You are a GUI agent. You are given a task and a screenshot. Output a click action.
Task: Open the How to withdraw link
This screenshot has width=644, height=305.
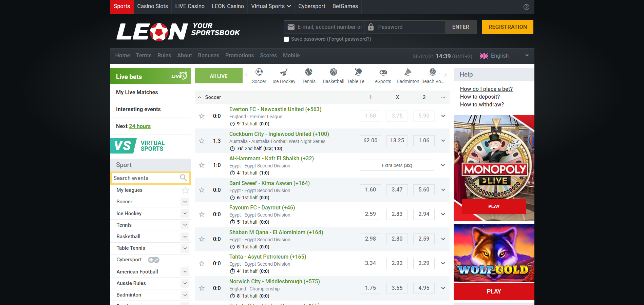482,105
